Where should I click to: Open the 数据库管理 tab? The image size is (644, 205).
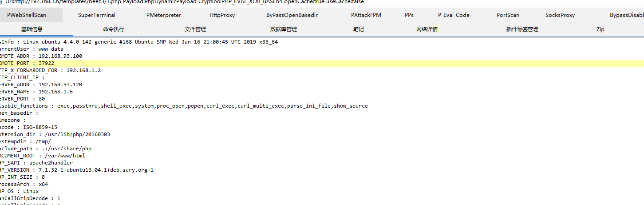click(x=284, y=29)
